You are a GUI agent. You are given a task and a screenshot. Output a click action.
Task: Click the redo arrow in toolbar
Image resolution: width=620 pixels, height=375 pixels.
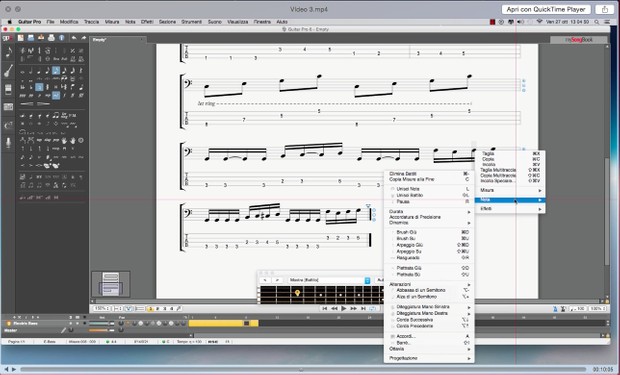pyautogui.click(x=83, y=38)
